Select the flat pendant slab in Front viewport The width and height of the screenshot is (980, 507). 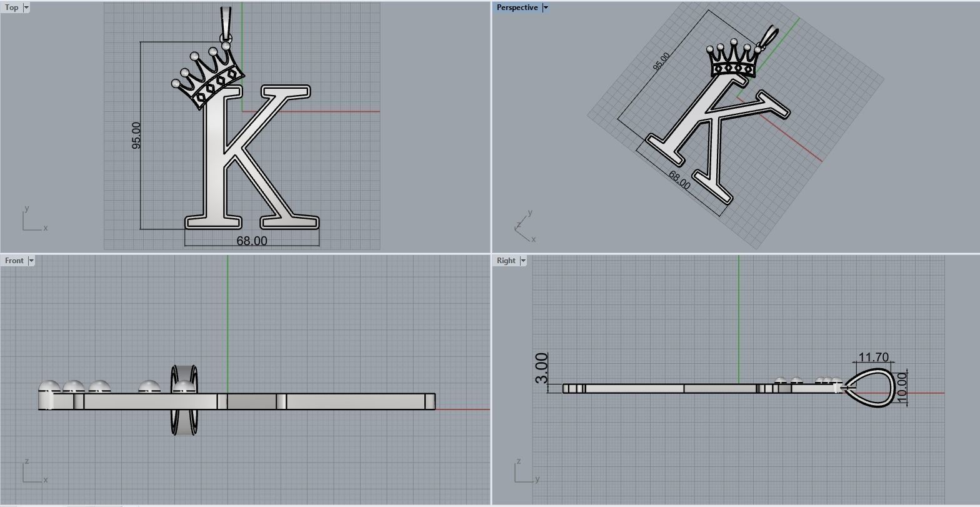[x=237, y=401]
